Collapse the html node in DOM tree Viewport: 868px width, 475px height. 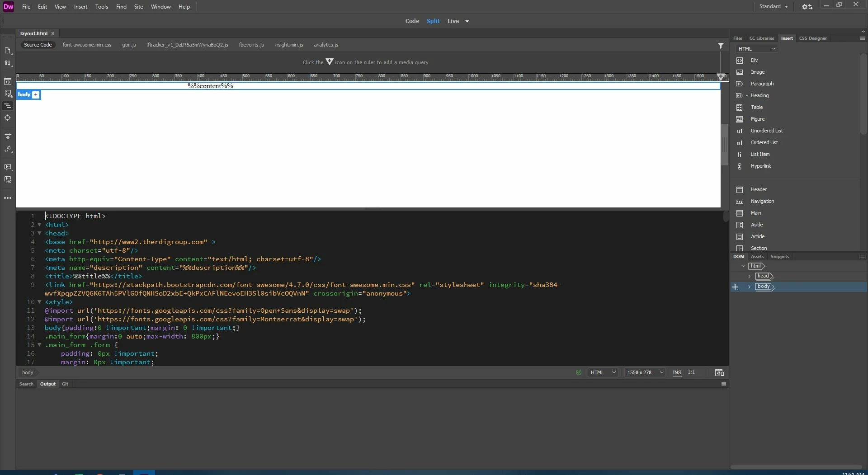pos(743,266)
